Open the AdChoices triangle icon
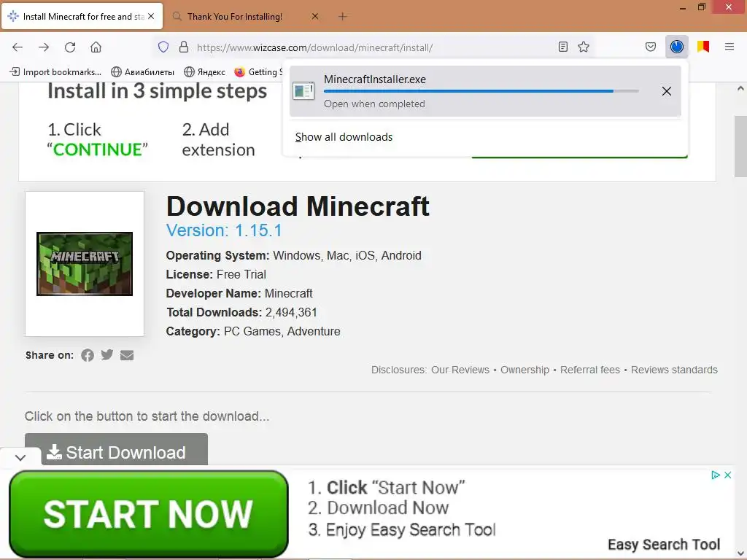747x560 pixels. coord(715,475)
